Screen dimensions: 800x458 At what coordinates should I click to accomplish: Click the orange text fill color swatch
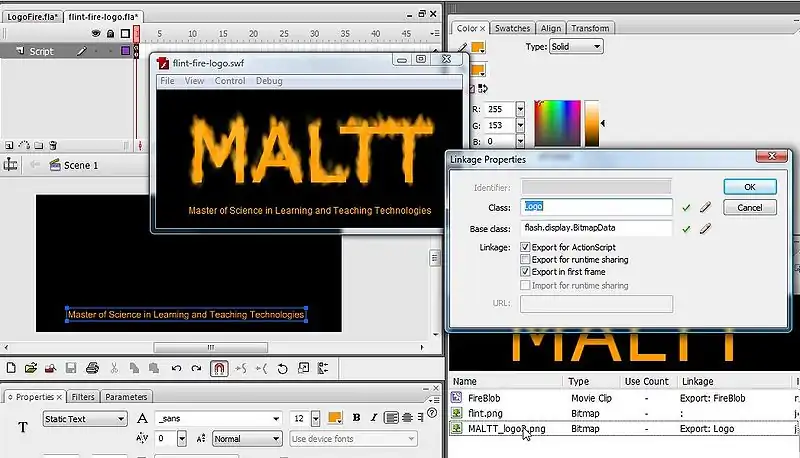pos(335,418)
